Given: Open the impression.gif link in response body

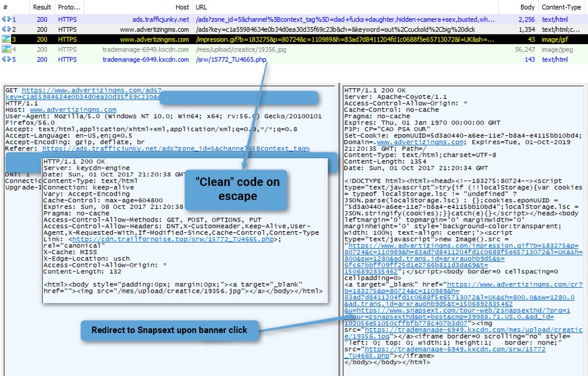Looking at the screenshot, I should coord(464,258).
